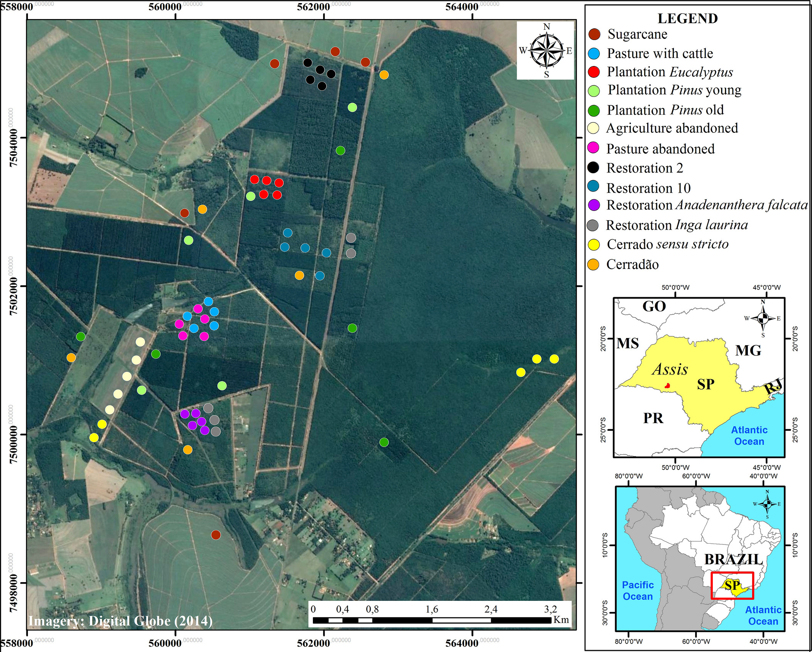812x652 pixels.
Task: Click the 'GO' state label
Action: [x=654, y=306]
